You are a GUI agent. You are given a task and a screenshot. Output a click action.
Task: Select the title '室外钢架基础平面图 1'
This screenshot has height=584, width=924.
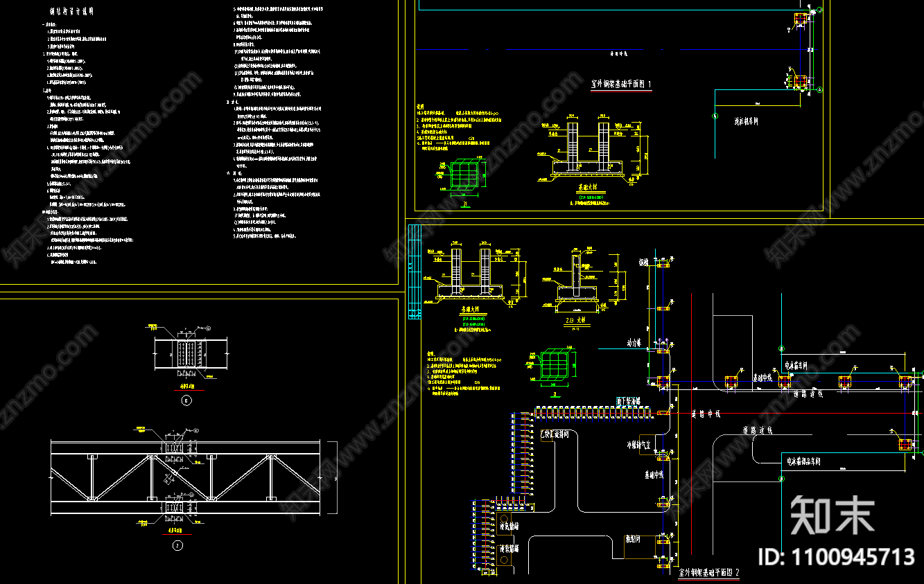(622, 84)
